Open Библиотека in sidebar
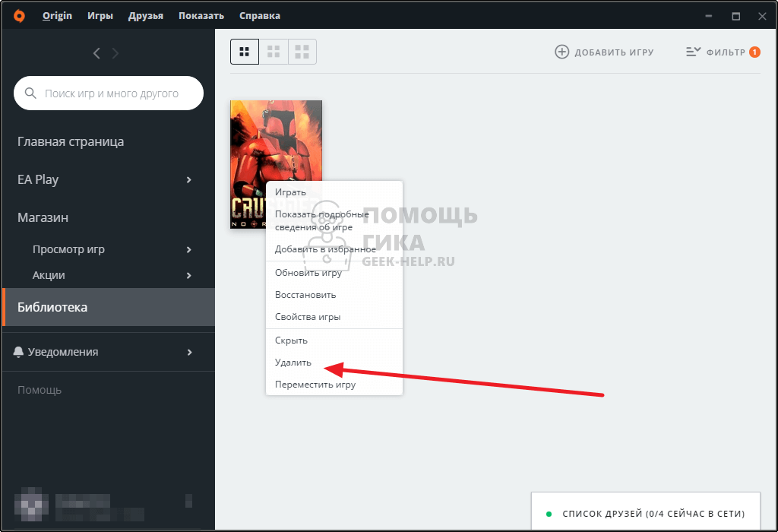 pos(108,307)
